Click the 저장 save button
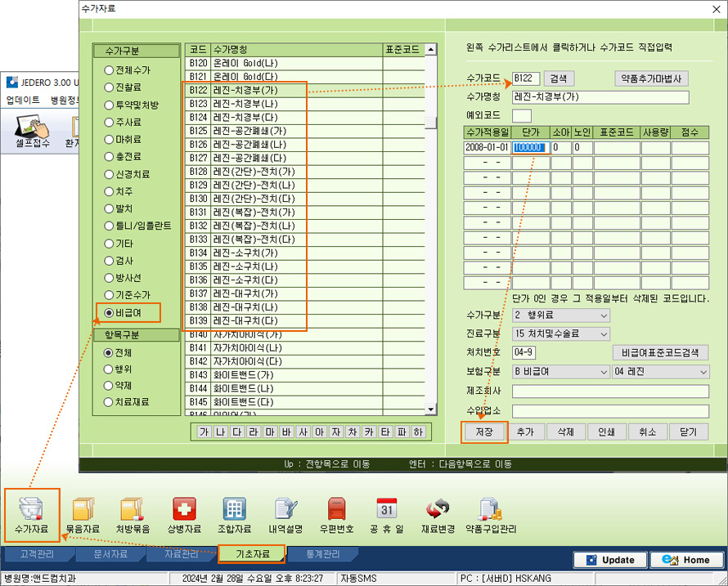This screenshot has height=586, width=728. (484, 432)
